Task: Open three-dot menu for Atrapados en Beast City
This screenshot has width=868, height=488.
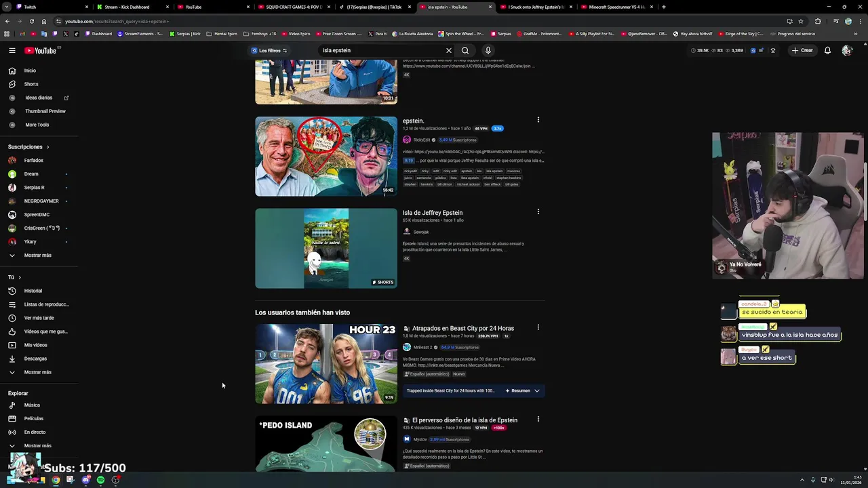Action: (538, 327)
